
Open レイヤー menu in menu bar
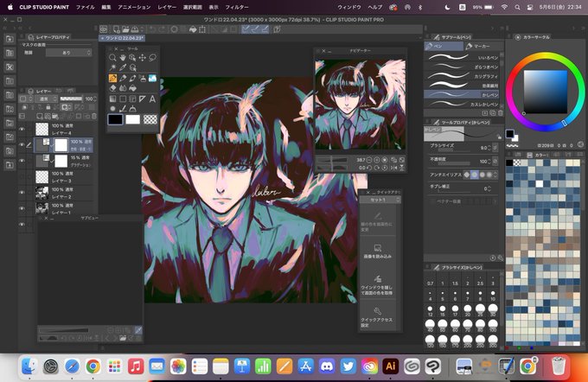click(167, 7)
